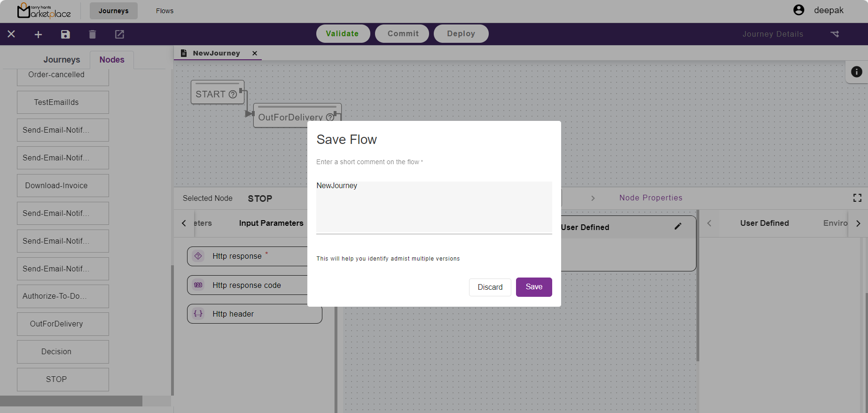The width and height of the screenshot is (868, 413).
Task: Click the fullscreen expand icon in properties
Action: click(857, 198)
